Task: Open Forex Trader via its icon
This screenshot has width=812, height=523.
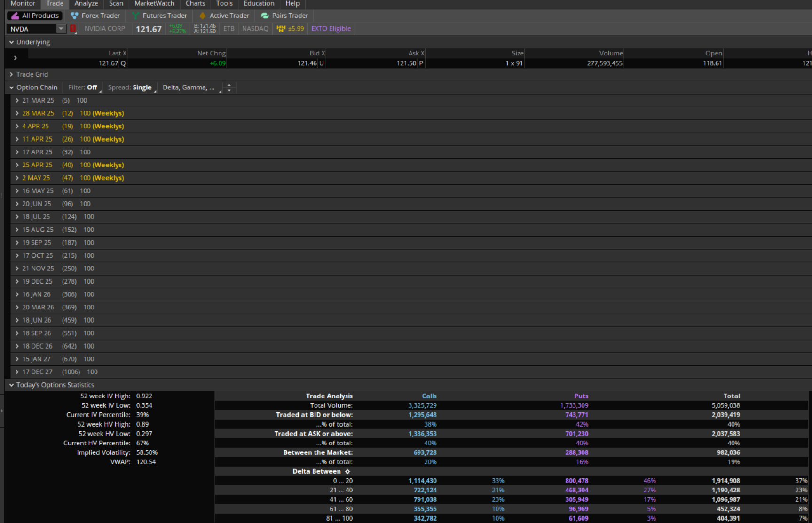Action: [x=74, y=16]
